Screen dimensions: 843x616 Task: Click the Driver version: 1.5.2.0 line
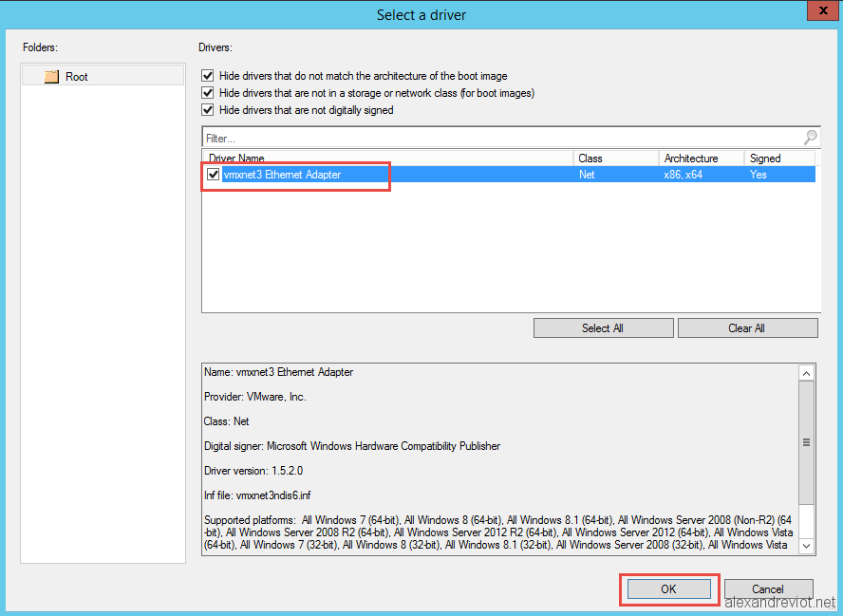[253, 471]
